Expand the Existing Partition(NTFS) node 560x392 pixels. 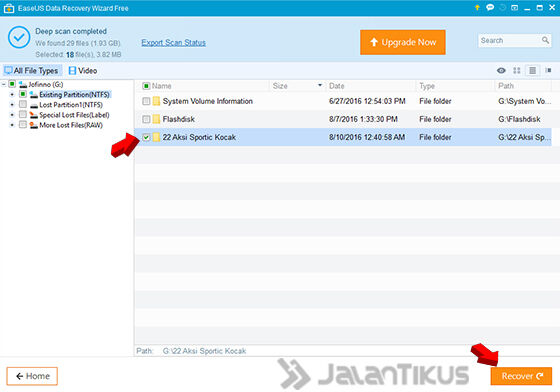click(x=12, y=95)
